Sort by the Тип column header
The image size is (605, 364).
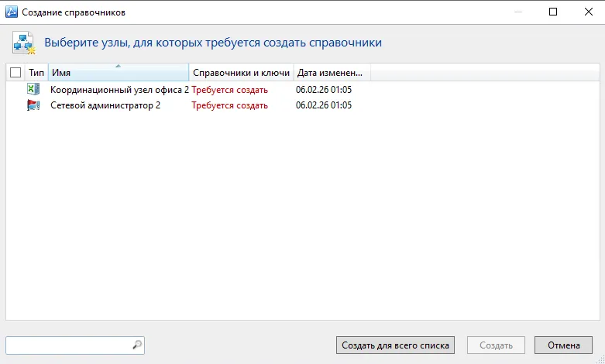coord(36,73)
